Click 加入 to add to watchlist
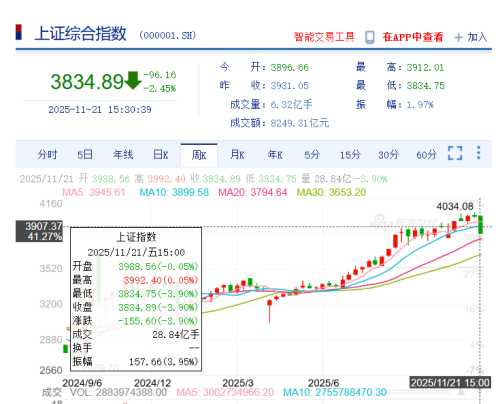 point(477,37)
